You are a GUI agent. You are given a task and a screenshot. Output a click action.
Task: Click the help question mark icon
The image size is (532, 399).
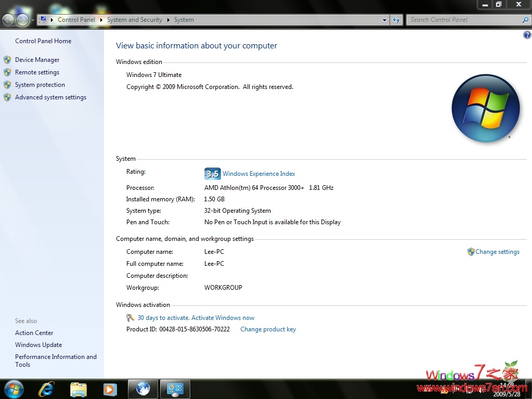pyautogui.click(x=527, y=35)
